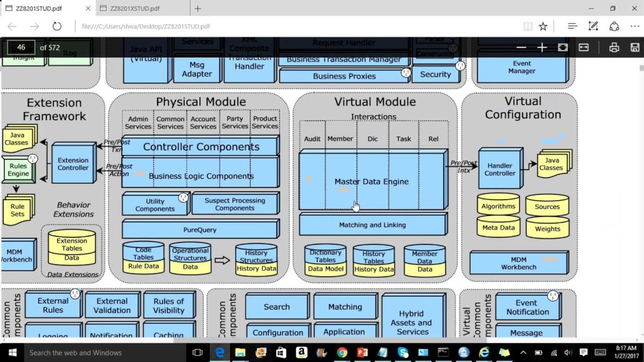644x362 pixels.
Task: Open Google Chrome from the taskbar
Action: 342,352
